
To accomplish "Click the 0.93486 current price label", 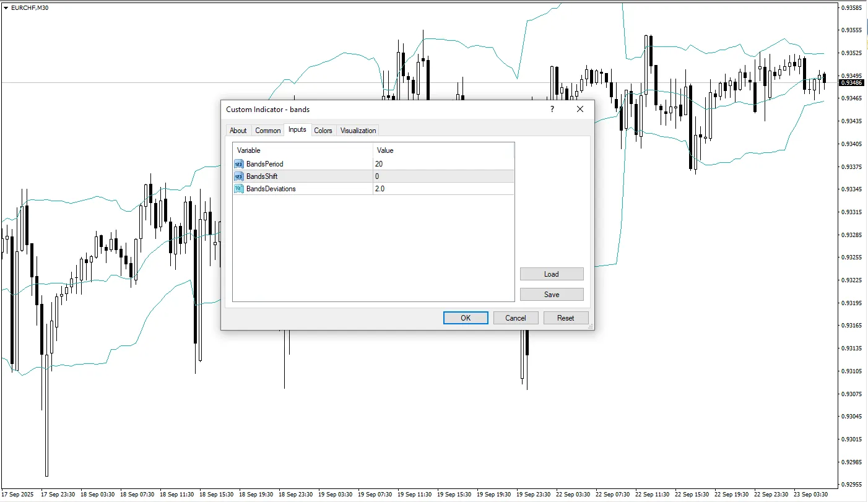I will (x=852, y=83).
